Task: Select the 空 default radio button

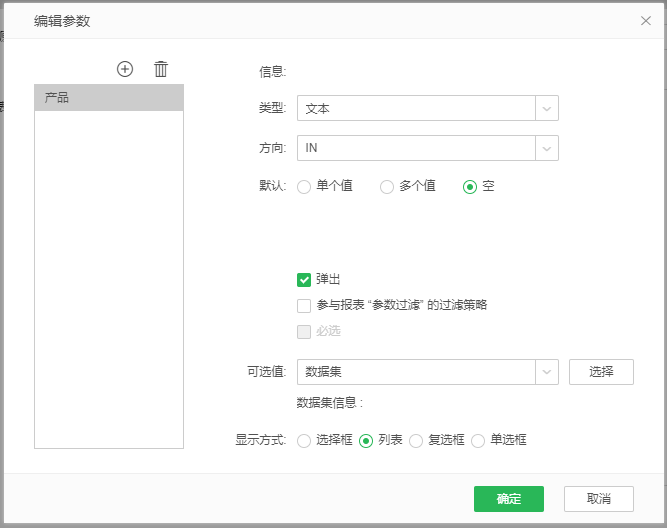Action: pos(470,187)
